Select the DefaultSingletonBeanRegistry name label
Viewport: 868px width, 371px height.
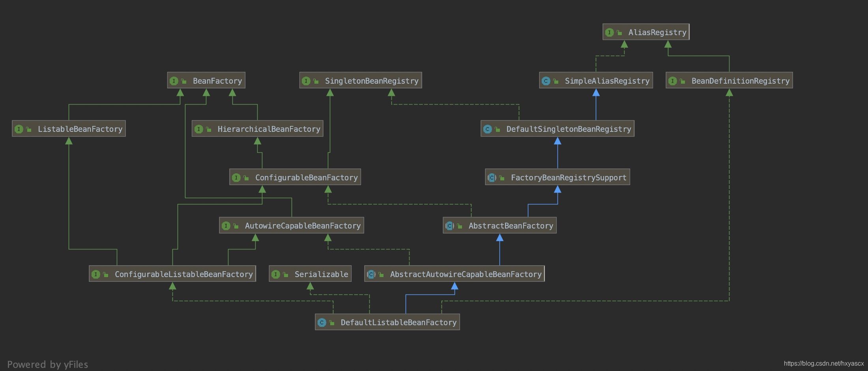[569, 129]
